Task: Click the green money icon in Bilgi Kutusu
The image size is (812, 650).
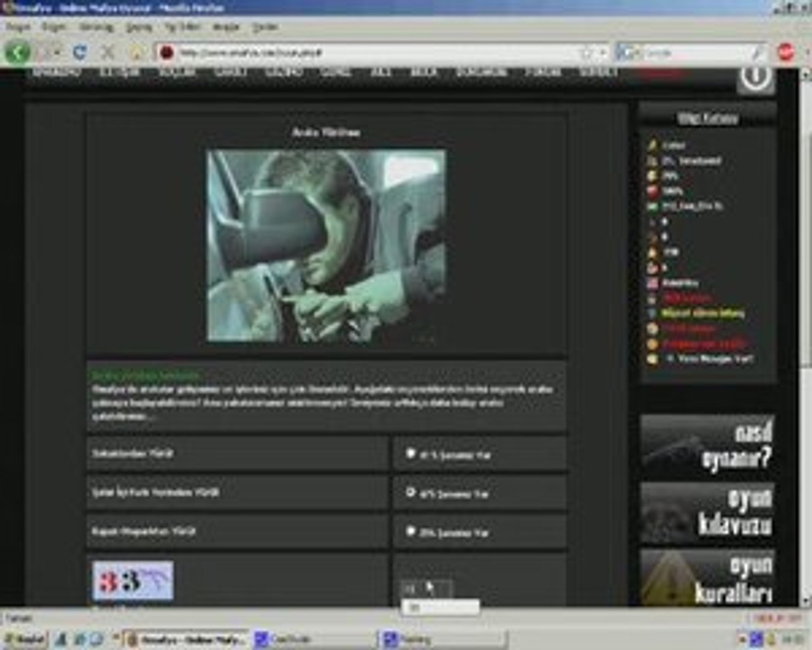Action: tap(652, 206)
